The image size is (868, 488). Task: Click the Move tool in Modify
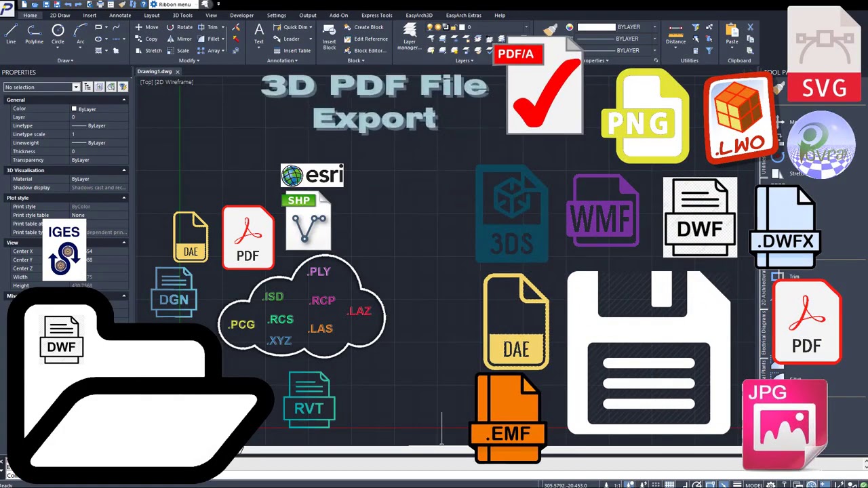pyautogui.click(x=146, y=27)
